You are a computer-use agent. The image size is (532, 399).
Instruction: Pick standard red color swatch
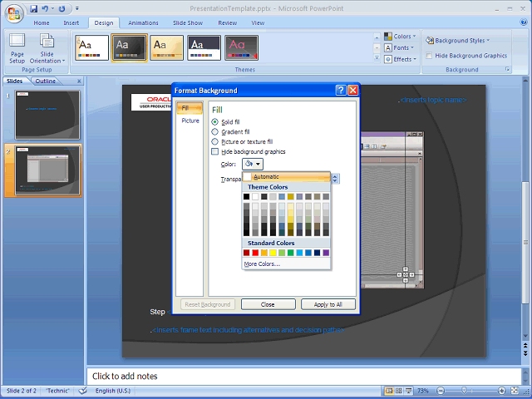click(255, 253)
